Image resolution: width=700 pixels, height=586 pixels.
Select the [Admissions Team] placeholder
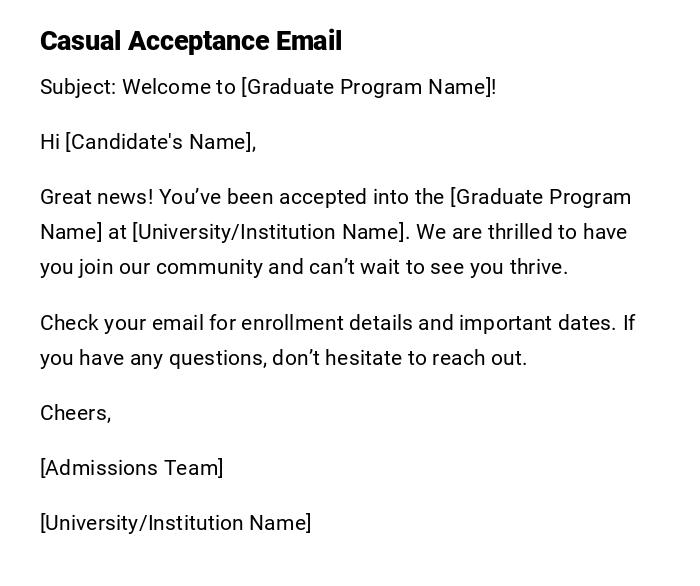[131, 468]
